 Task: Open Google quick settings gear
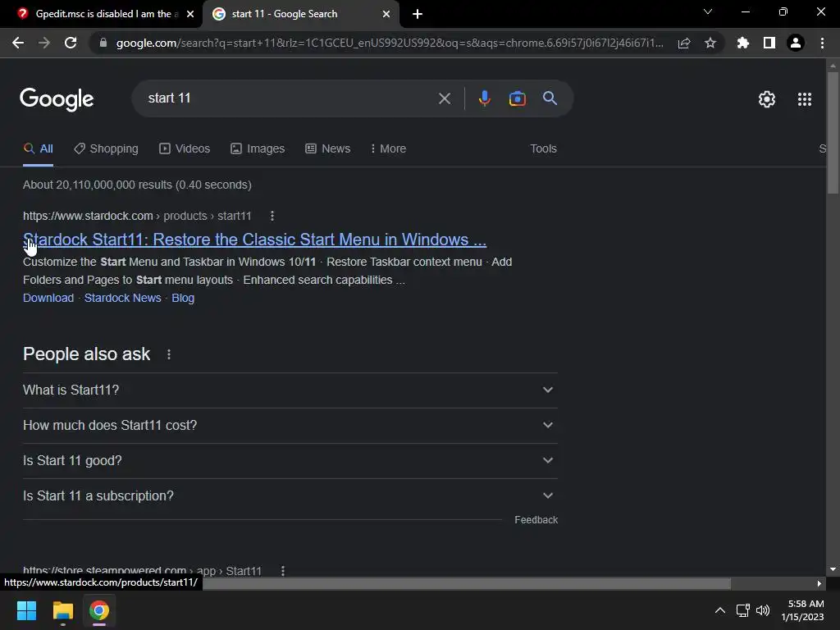pyautogui.click(x=767, y=99)
